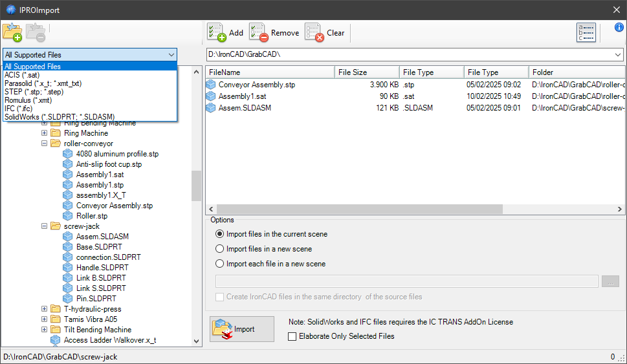Sort by FileName column header

pyautogui.click(x=270, y=72)
